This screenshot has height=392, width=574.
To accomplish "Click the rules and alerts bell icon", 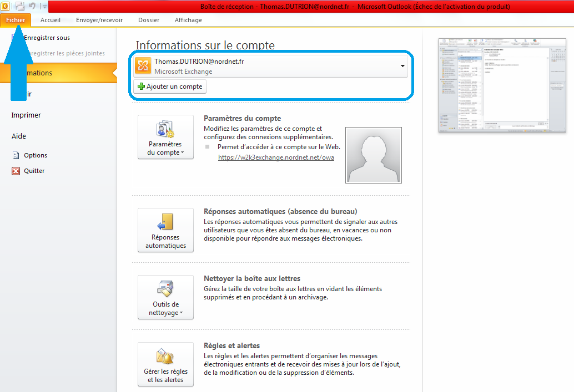I will coord(165,356).
